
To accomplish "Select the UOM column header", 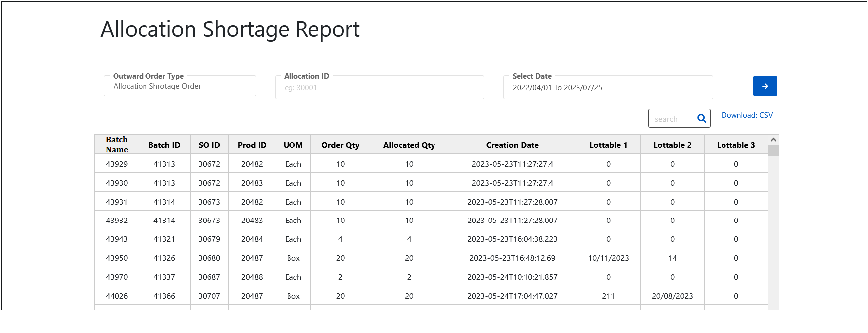I will pyautogui.click(x=293, y=145).
